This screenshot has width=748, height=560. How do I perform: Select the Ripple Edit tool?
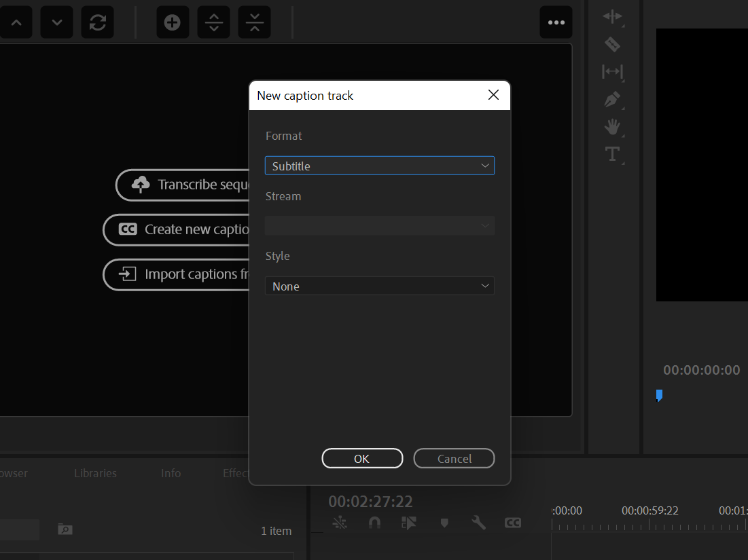point(612,17)
